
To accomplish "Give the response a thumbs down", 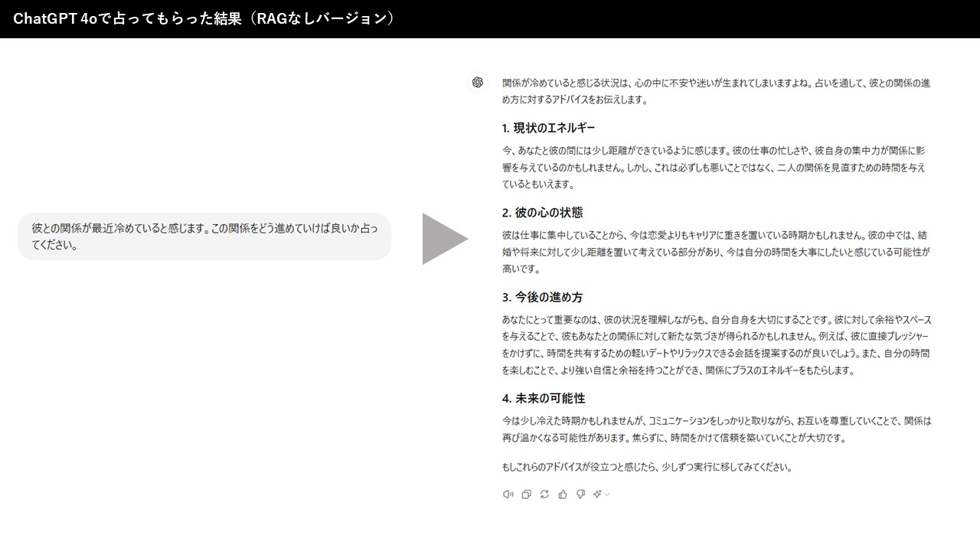I will tap(580, 494).
